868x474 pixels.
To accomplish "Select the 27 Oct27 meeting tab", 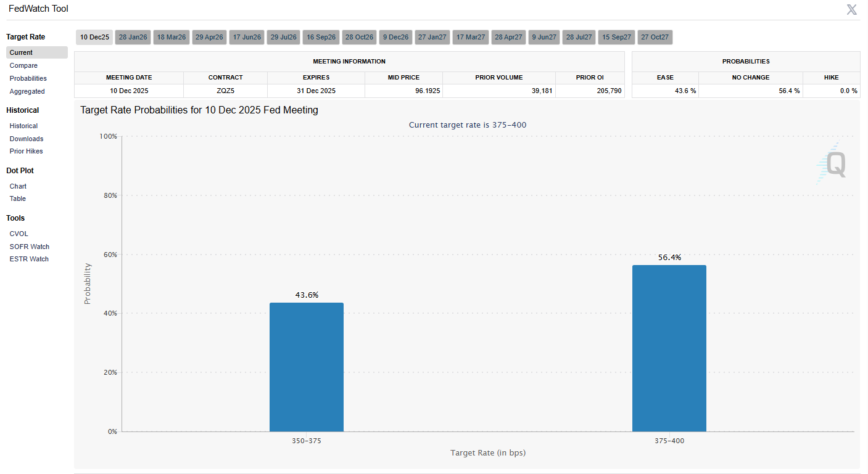I will (x=655, y=38).
